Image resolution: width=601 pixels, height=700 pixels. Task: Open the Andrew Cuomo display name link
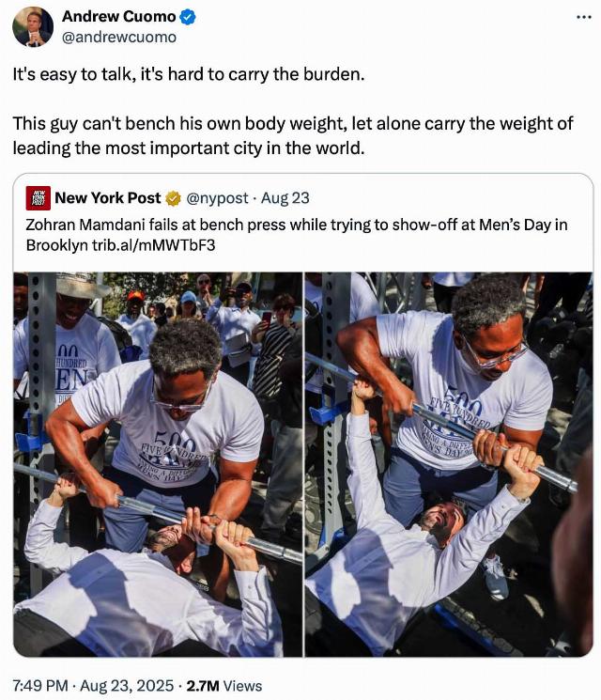(118, 17)
